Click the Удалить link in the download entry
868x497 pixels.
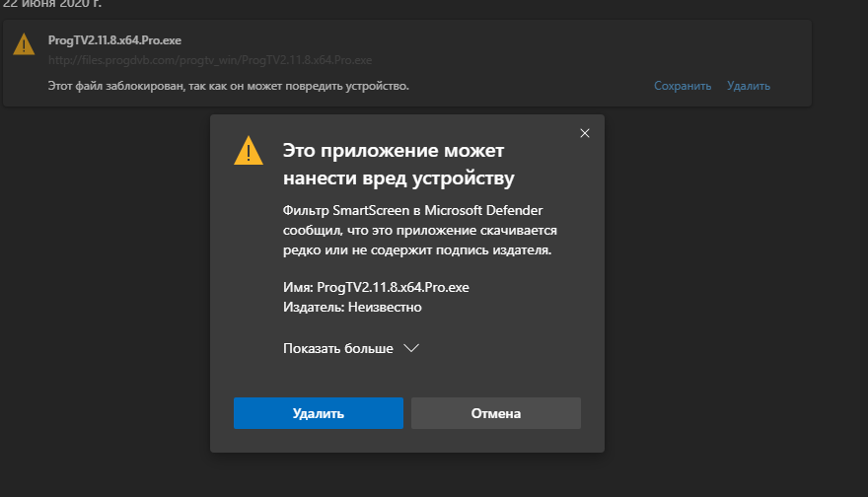pos(749,86)
